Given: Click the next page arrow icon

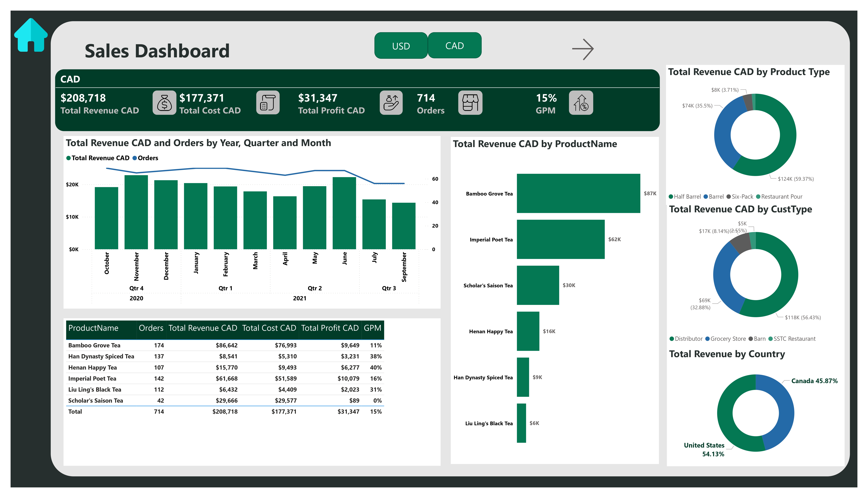Looking at the screenshot, I should [x=583, y=49].
